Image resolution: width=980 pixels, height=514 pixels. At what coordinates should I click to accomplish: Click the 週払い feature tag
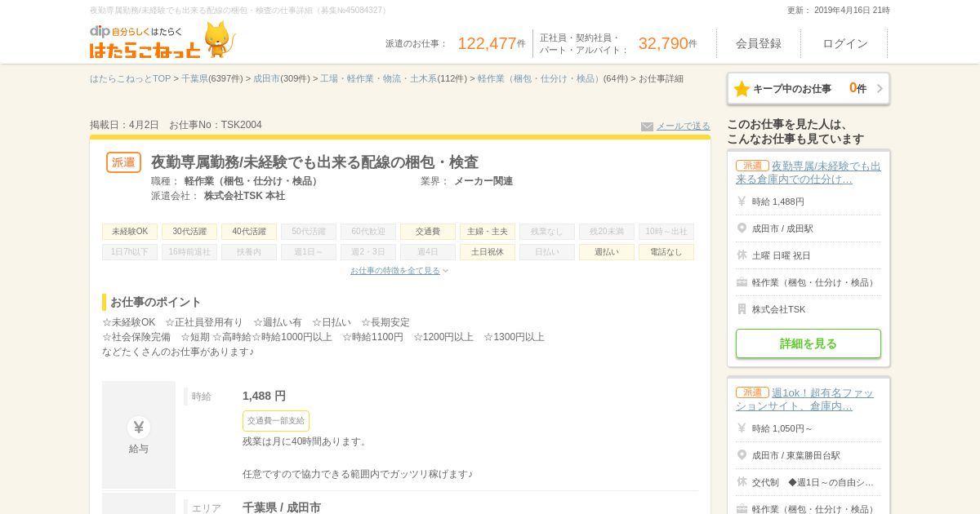607,252
